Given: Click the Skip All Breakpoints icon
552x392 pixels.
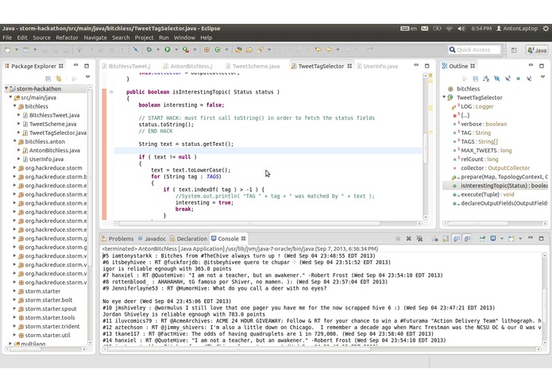Looking at the screenshot, I should (x=135, y=50).
